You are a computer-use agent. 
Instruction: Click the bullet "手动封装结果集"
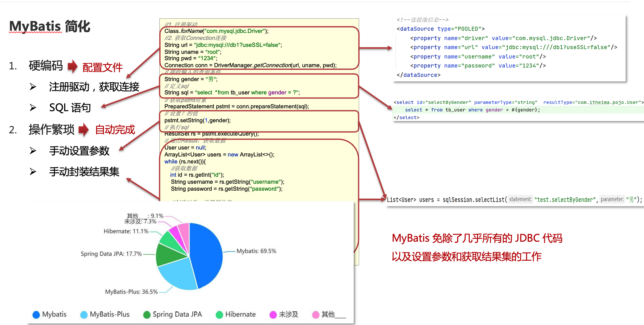pos(84,172)
